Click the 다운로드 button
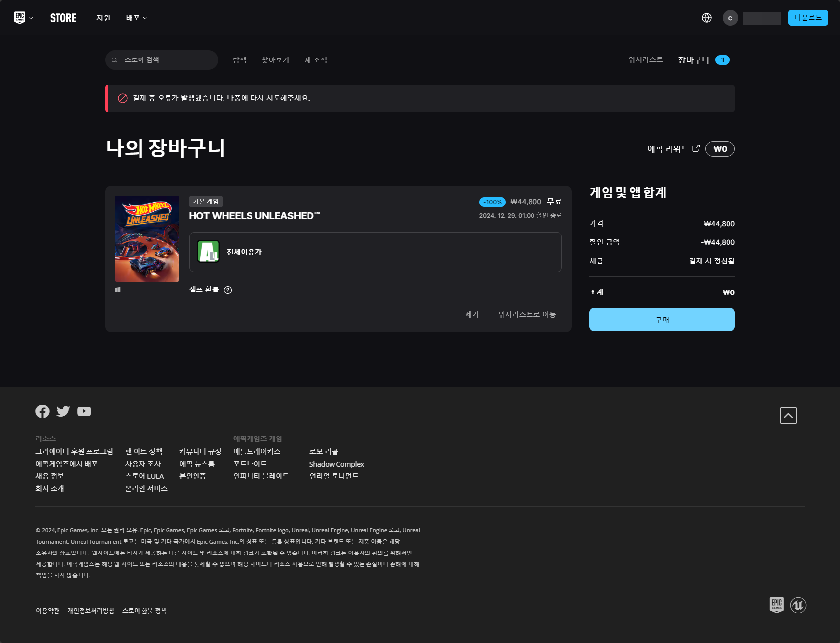This screenshot has height=643, width=840. point(808,18)
